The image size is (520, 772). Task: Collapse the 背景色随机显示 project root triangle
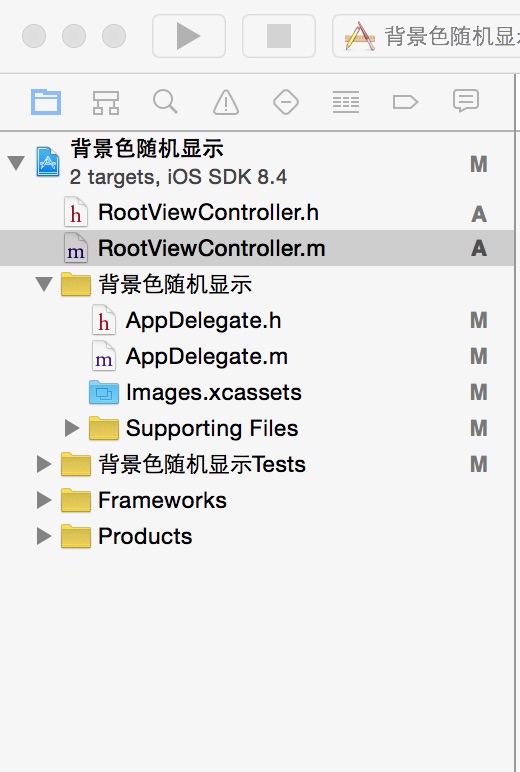tap(16, 162)
